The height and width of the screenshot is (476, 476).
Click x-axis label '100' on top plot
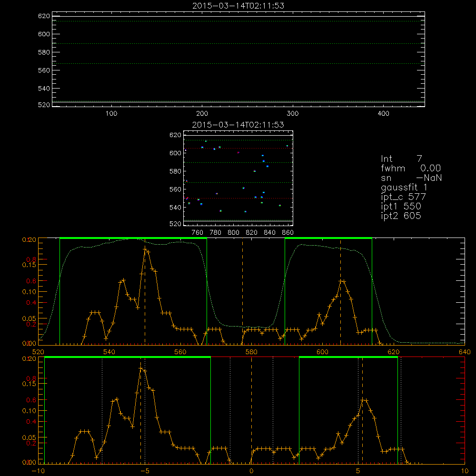111,114
